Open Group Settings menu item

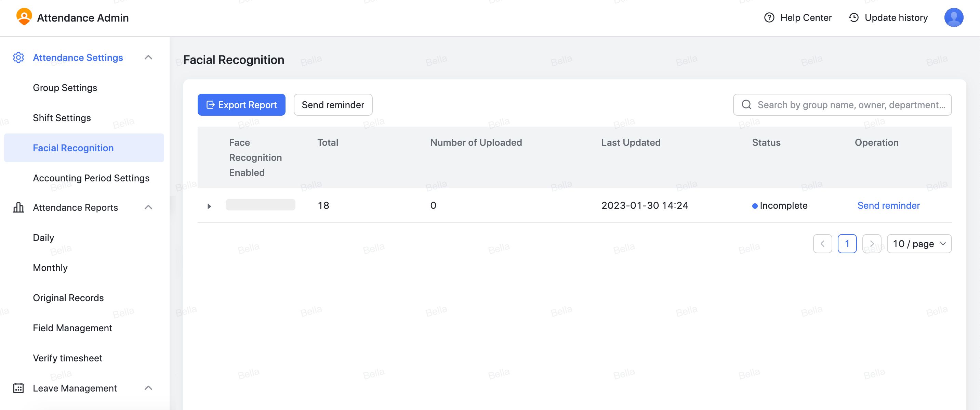coord(65,88)
